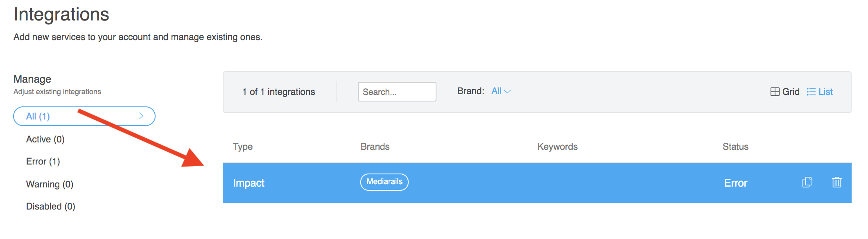
Task: Switch to Grid view label
Action: [x=791, y=92]
